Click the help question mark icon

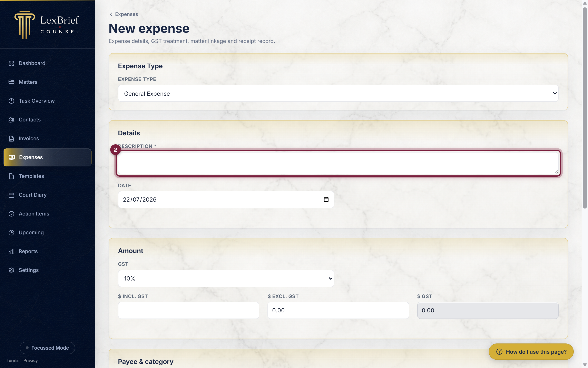(499, 352)
